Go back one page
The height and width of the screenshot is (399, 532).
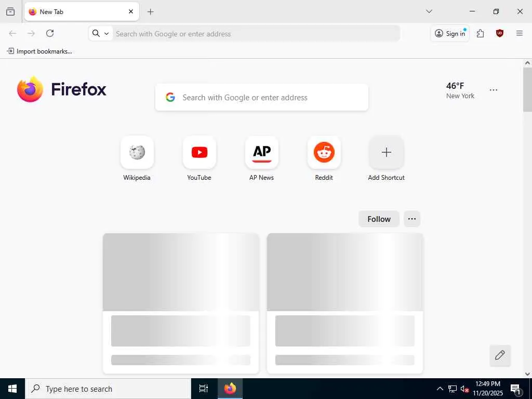pos(12,33)
